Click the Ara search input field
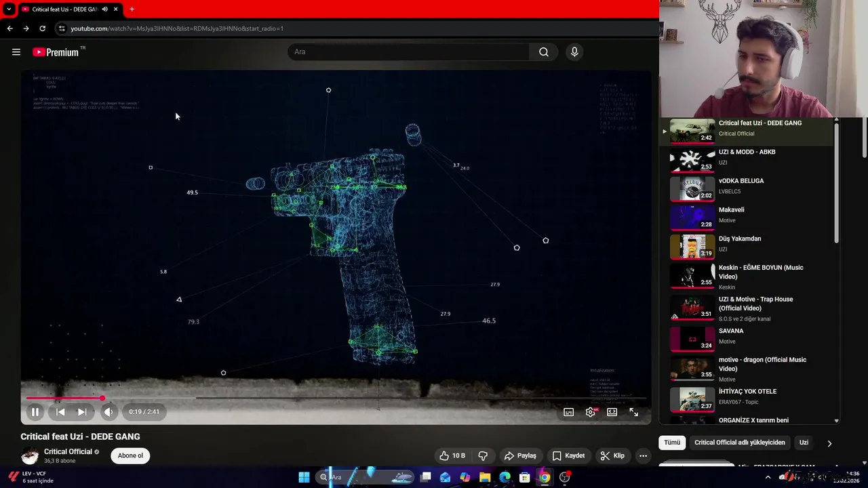868x488 pixels. 408,52
